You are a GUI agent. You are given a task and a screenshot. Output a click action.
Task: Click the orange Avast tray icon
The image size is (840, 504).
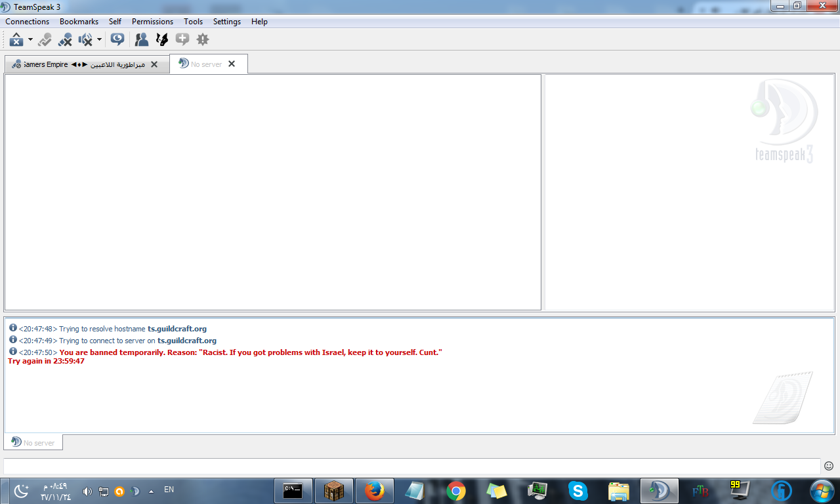click(x=119, y=491)
